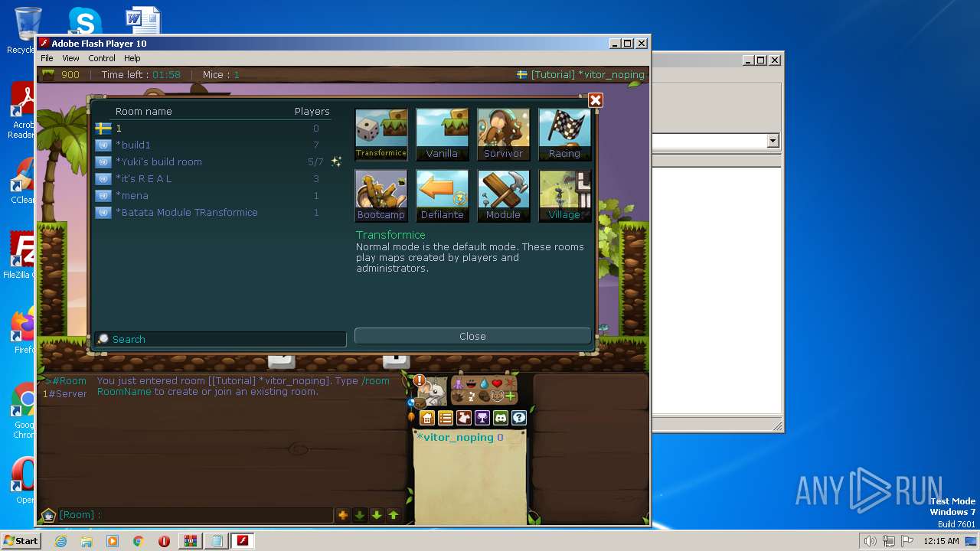Click the Flash Player taskbar button

coord(243,541)
